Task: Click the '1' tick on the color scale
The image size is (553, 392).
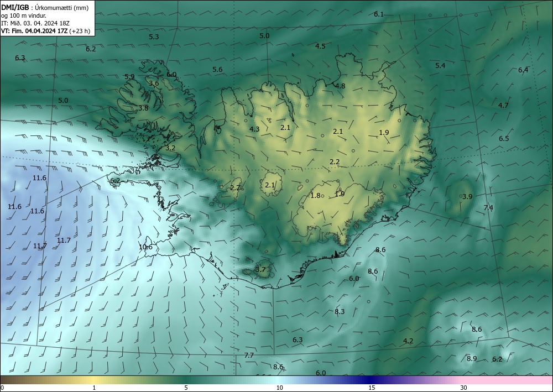Action: point(94,388)
